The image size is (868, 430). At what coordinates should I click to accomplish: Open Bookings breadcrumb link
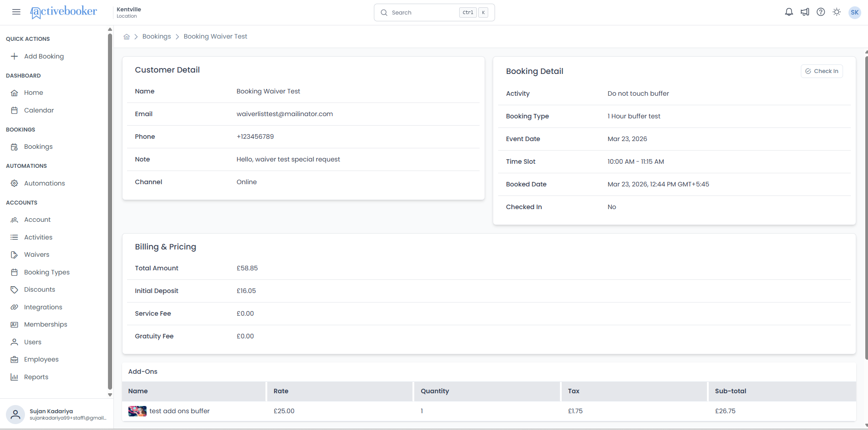[x=157, y=36]
